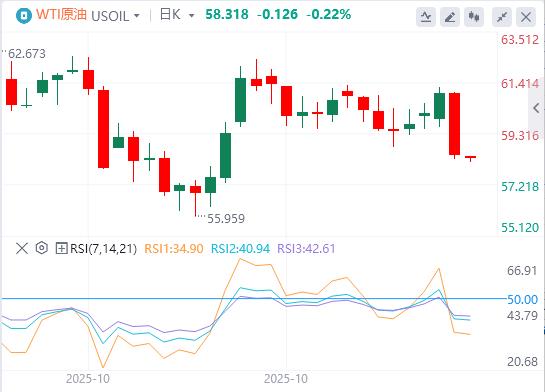
Task: Toggle RSI3 purple line value
Action: pyautogui.click(x=306, y=249)
